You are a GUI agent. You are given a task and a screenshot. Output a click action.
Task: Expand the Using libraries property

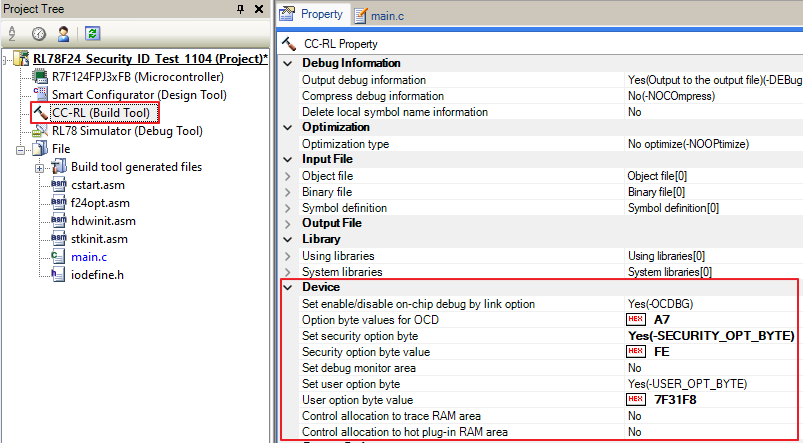[x=289, y=256]
